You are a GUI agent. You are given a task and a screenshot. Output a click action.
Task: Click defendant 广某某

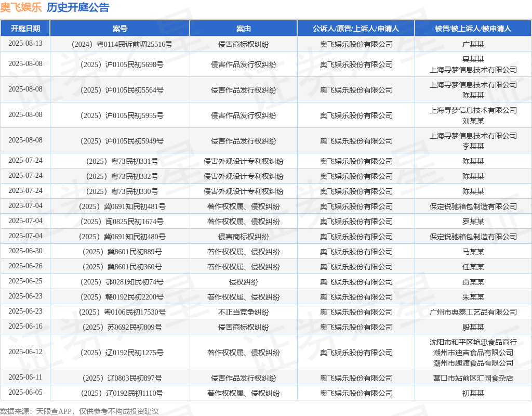pyautogui.click(x=473, y=44)
